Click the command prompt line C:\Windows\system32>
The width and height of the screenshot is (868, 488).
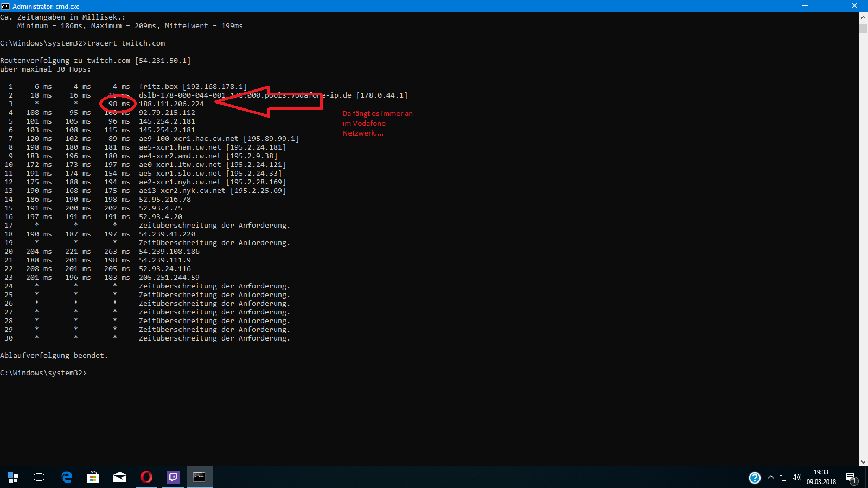click(43, 373)
